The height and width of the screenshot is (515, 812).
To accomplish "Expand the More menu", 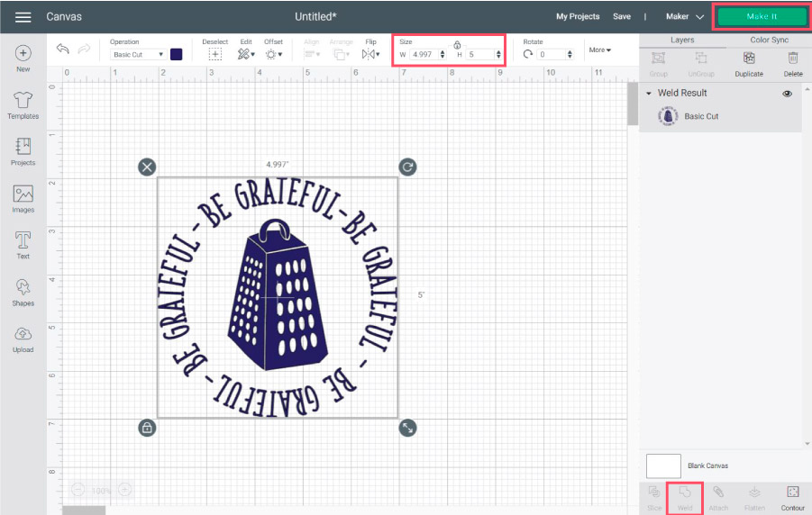I will [x=599, y=50].
